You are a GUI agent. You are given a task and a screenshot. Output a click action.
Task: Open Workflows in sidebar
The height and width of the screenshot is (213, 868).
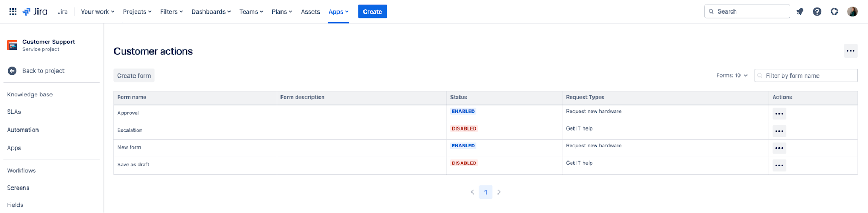[x=21, y=171]
